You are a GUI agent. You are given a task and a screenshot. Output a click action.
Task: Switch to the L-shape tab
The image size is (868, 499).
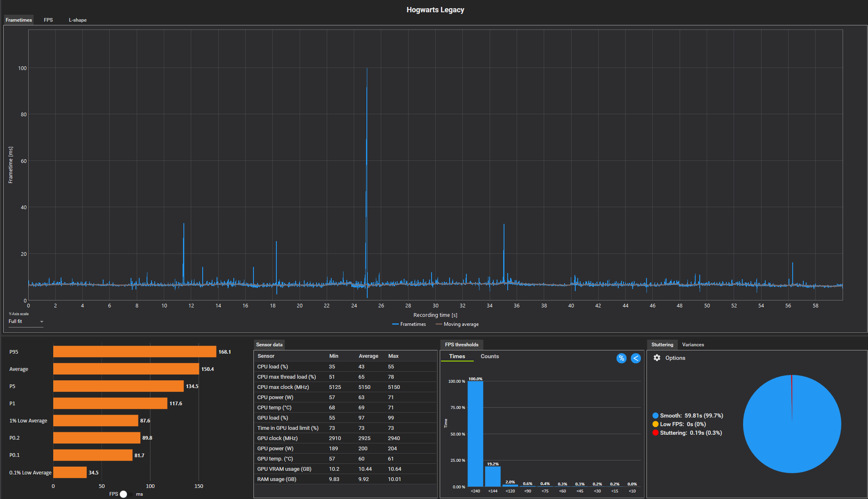click(x=77, y=20)
